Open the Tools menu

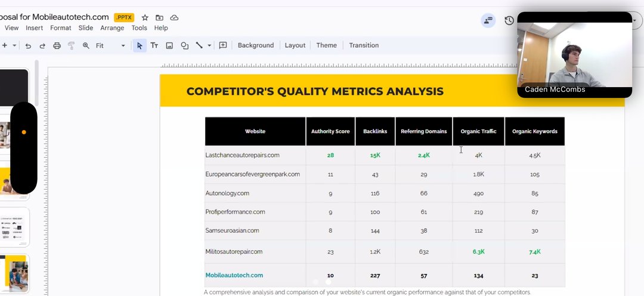pyautogui.click(x=139, y=28)
